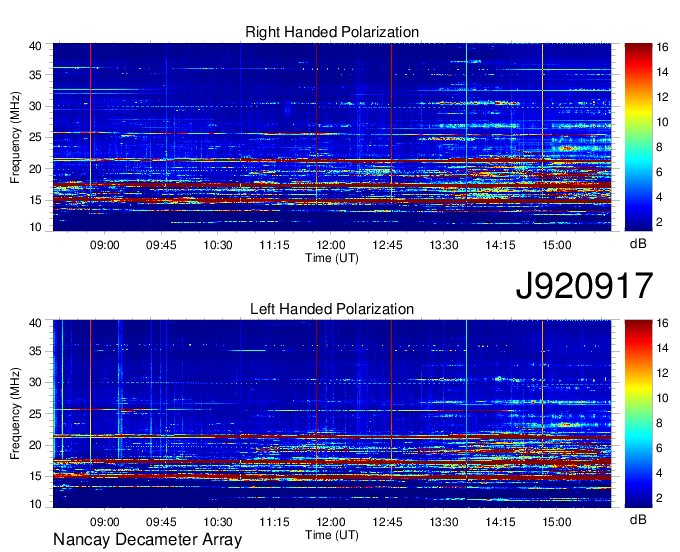
Task: Click the 8 dB label on Left Handed colorbar
Action: [659, 423]
